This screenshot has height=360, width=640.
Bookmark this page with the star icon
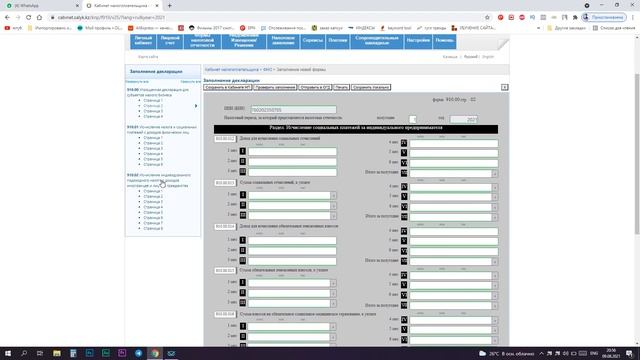pyautogui.click(x=487, y=18)
